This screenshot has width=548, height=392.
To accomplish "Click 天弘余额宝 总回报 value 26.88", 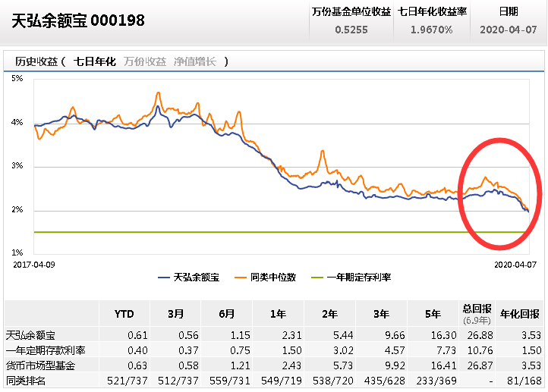I will (x=480, y=335).
